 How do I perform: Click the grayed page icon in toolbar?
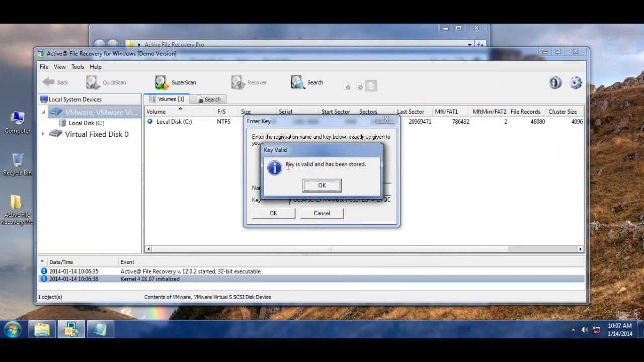click(371, 86)
